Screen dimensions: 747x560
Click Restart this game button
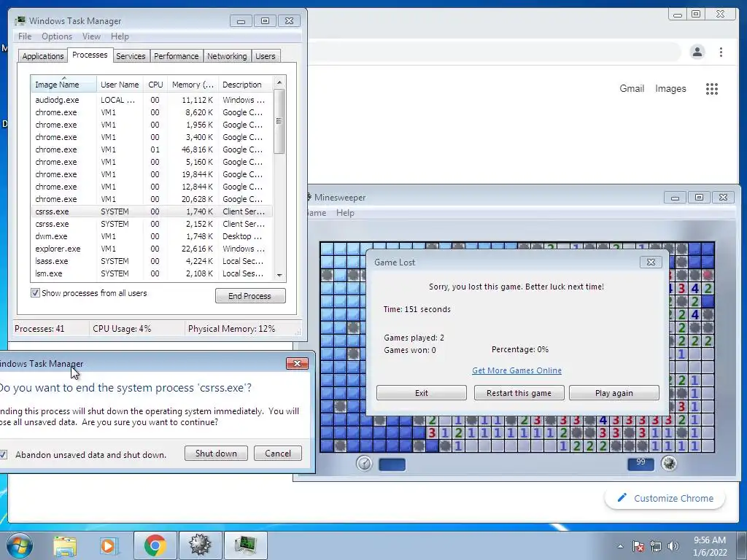click(x=519, y=393)
